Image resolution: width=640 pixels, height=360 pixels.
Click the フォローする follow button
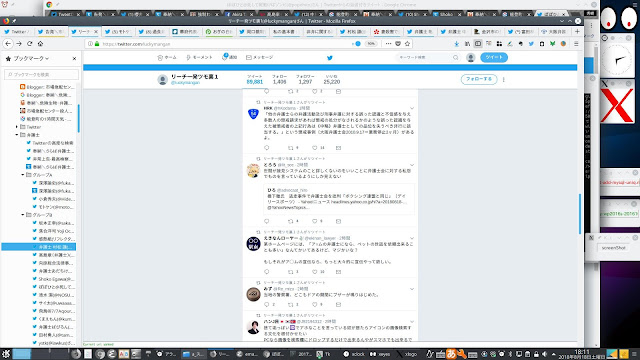[x=479, y=79]
